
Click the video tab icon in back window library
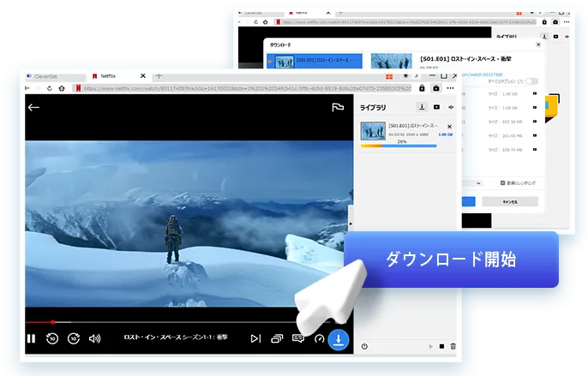555,36
